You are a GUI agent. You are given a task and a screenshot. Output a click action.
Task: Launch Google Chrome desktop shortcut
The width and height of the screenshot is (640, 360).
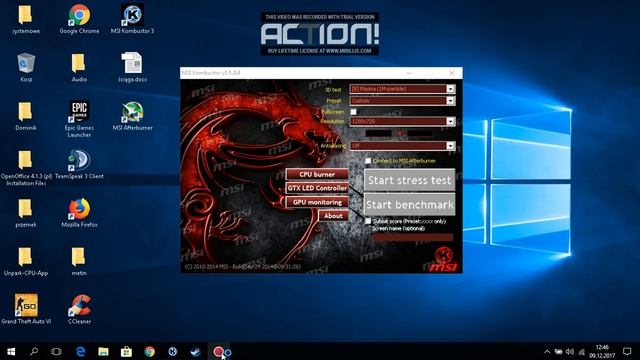[79, 19]
